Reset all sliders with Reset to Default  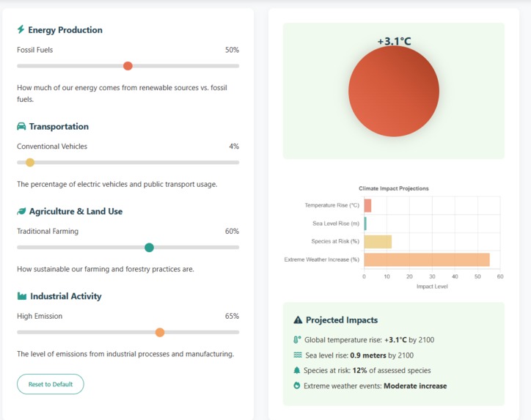pos(51,384)
